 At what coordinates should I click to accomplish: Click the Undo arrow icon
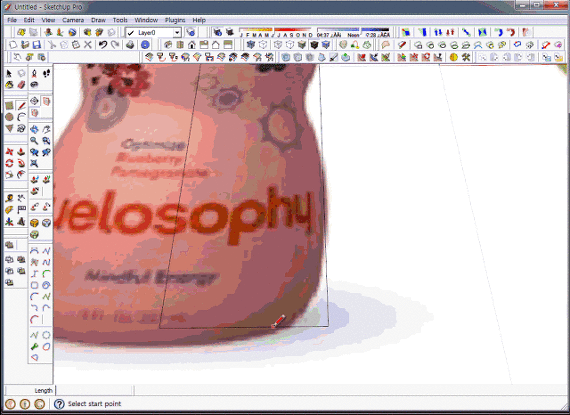pyautogui.click(x=103, y=45)
